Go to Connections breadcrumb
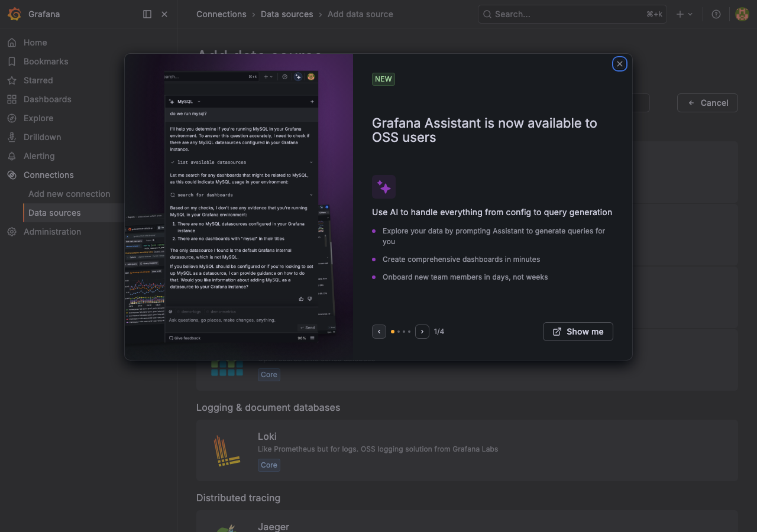Screen dimensions: 757x532 click(x=221, y=14)
